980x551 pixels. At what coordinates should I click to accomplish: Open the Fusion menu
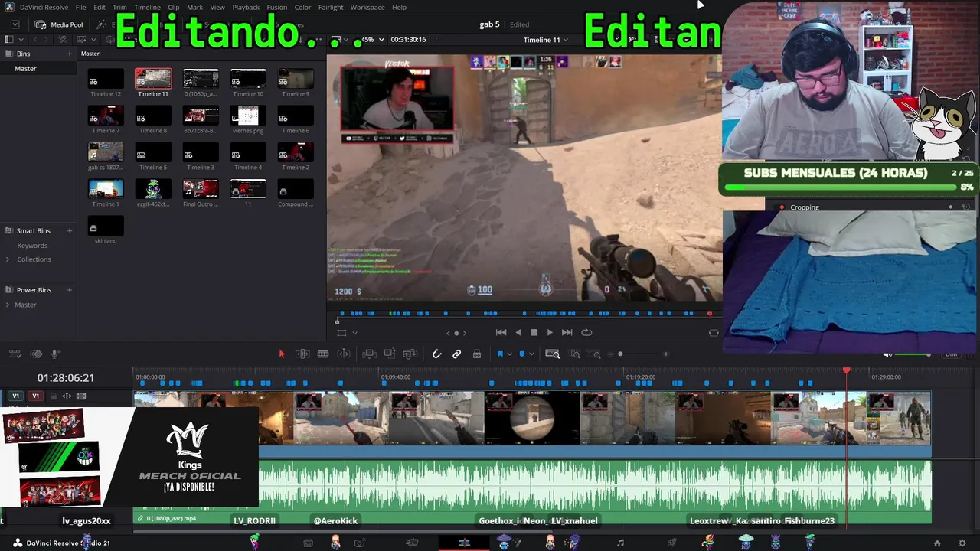(x=277, y=7)
